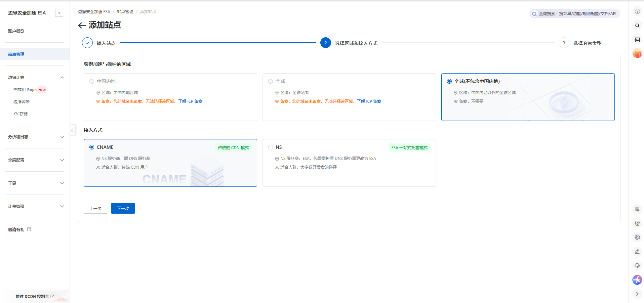The image size is (644, 303).
Task: Open the AI assistant star icon
Action: pyautogui.click(x=637, y=280)
